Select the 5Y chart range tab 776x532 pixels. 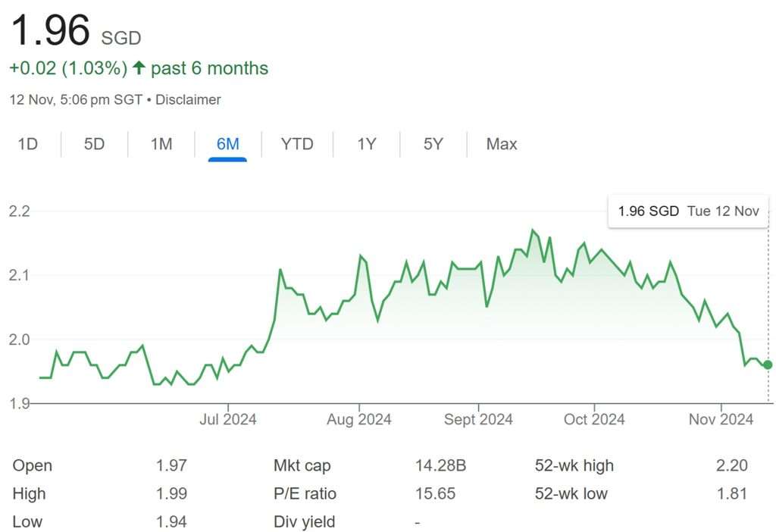point(432,144)
